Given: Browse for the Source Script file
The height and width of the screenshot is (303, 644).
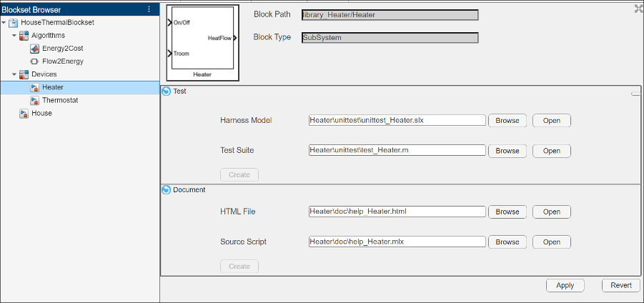Looking at the screenshot, I should [507, 242].
